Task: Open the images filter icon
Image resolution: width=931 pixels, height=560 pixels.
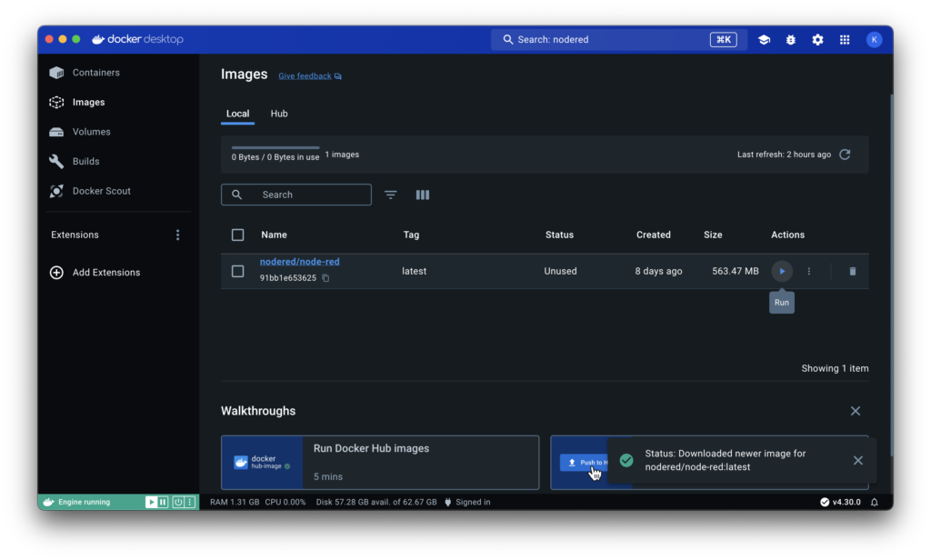Action: pyautogui.click(x=391, y=195)
